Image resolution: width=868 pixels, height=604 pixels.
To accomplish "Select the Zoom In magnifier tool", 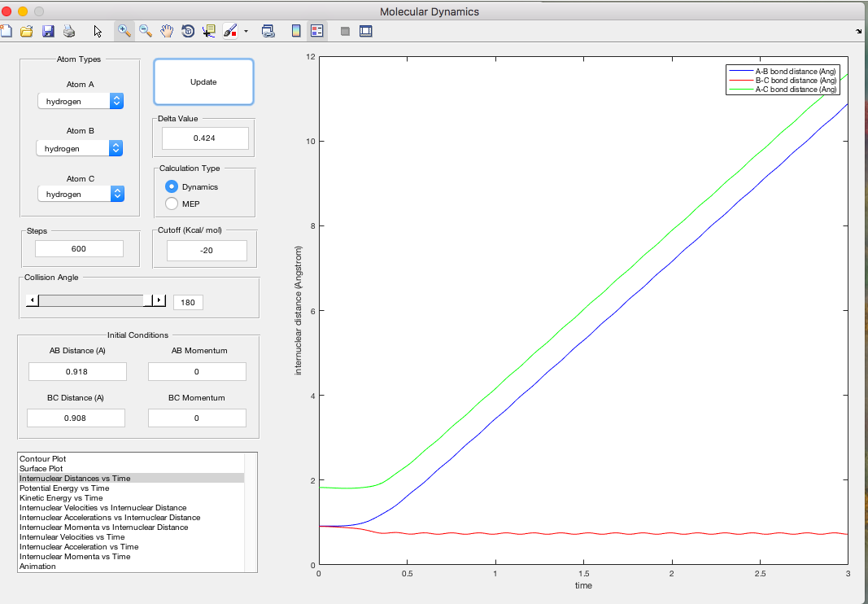I will click(x=124, y=31).
